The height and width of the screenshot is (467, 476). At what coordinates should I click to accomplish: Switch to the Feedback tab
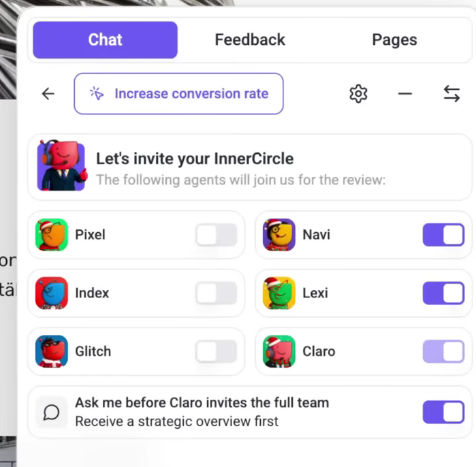tap(250, 39)
